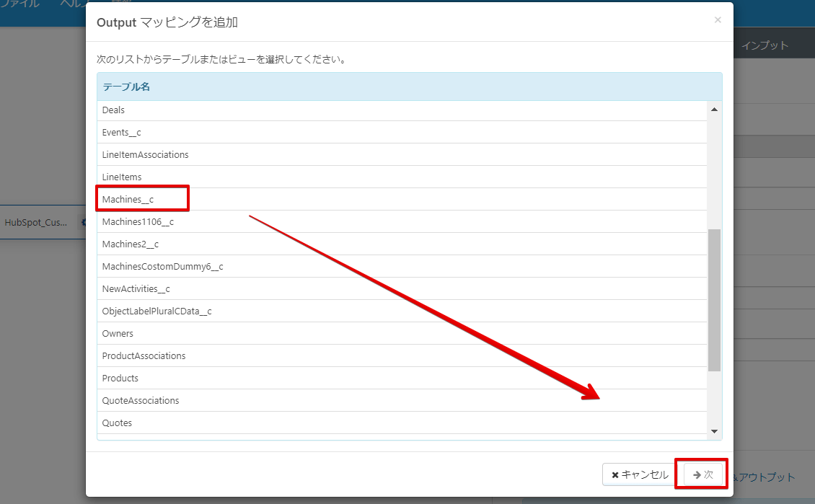Choose the LineItemAssociations table
This screenshot has height=504, width=815.
pos(402,155)
